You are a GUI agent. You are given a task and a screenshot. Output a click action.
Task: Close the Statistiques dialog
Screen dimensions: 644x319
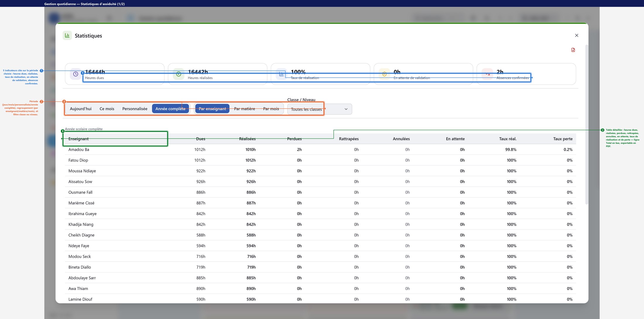tap(577, 35)
